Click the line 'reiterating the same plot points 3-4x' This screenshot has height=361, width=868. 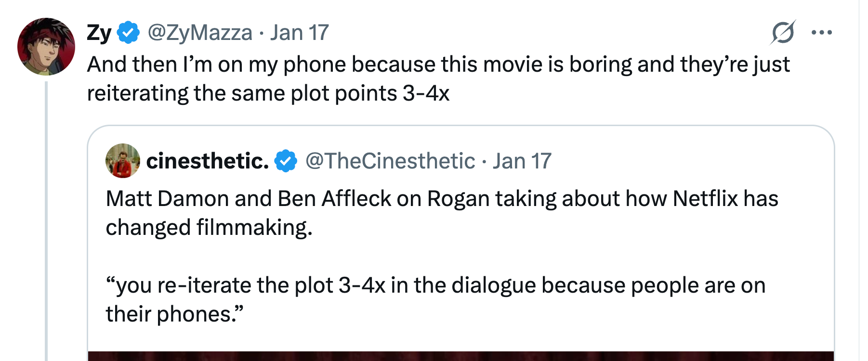[x=268, y=93]
